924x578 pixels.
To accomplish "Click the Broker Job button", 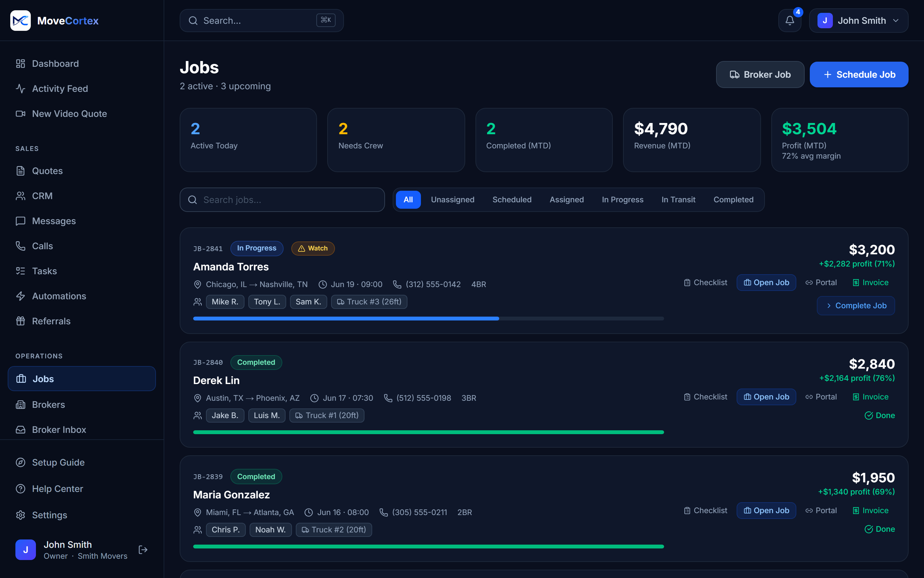I will pos(760,74).
